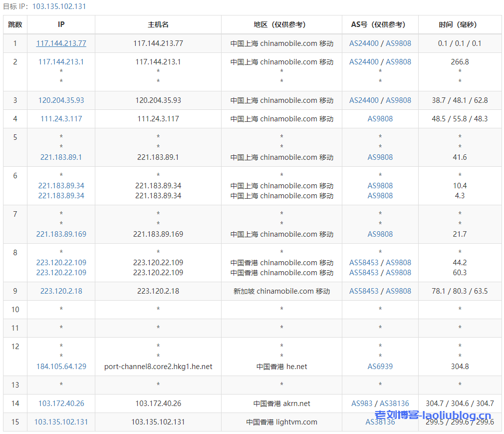Click the 时间（毫秒） column header

coord(460,24)
